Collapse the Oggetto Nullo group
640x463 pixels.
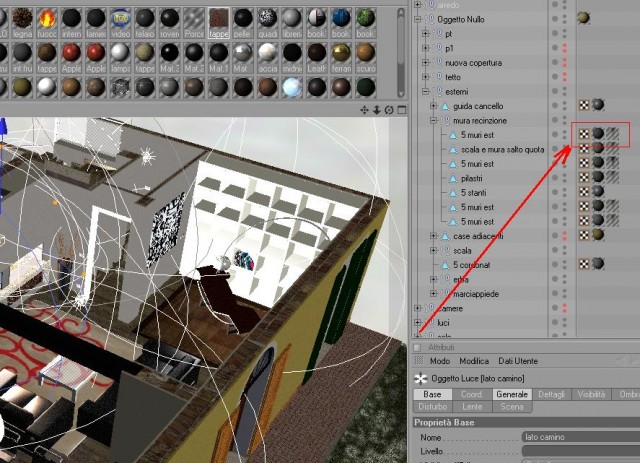[x=418, y=19]
